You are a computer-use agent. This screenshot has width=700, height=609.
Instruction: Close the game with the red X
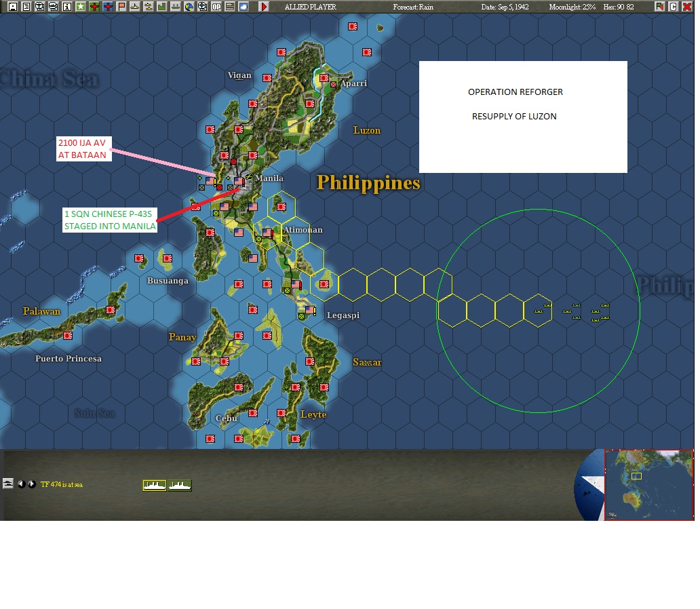coord(687,7)
